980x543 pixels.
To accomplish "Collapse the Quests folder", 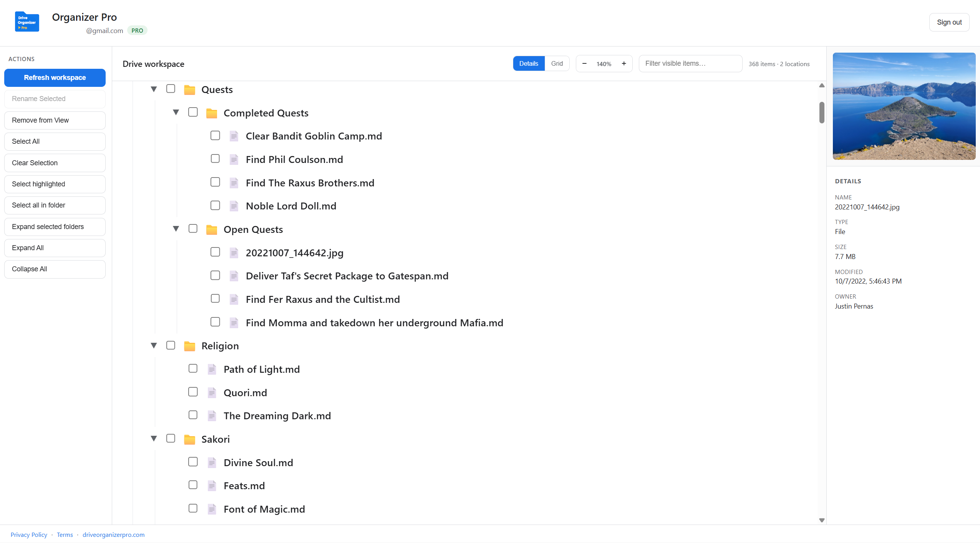I will (154, 89).
